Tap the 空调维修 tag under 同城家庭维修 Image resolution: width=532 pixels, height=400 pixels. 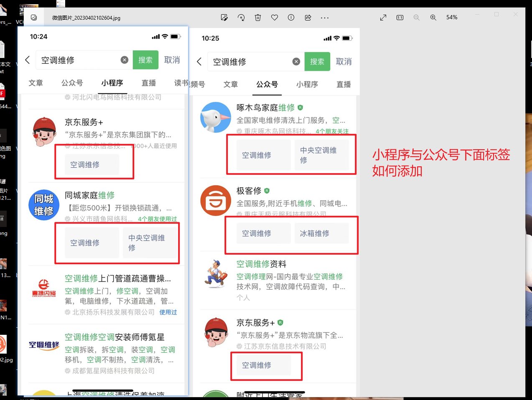(92, 243)
